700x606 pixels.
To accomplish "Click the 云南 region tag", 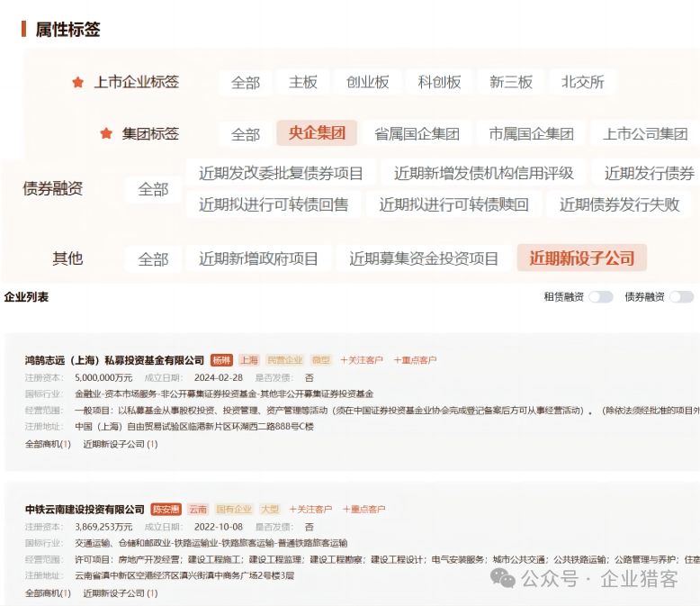I will (198, 510).
